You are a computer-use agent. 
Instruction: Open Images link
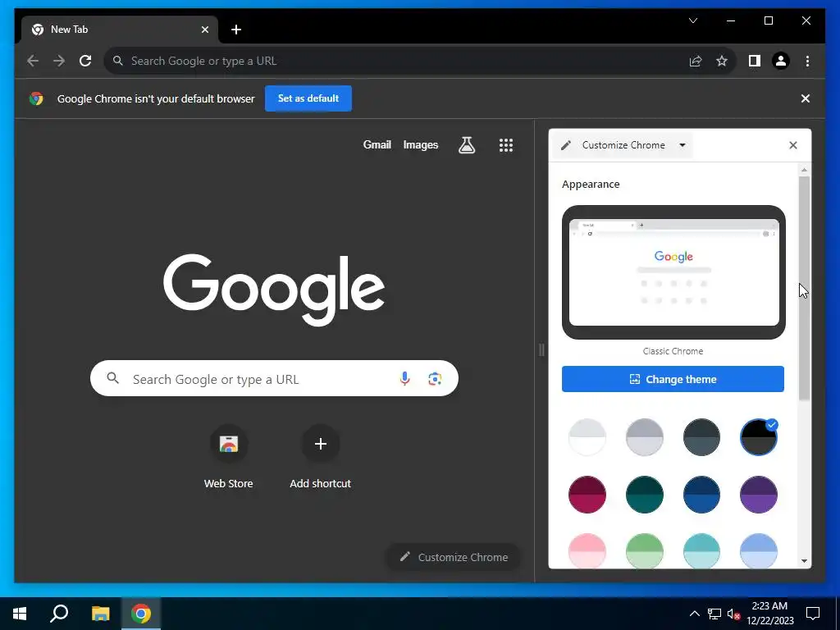click(x=421, y=144)
